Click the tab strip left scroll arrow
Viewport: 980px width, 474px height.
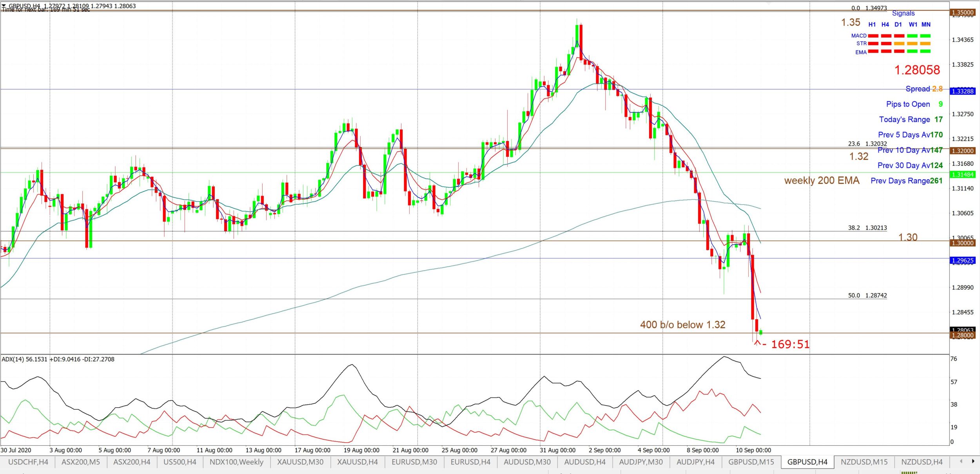[x=961, y=461]
